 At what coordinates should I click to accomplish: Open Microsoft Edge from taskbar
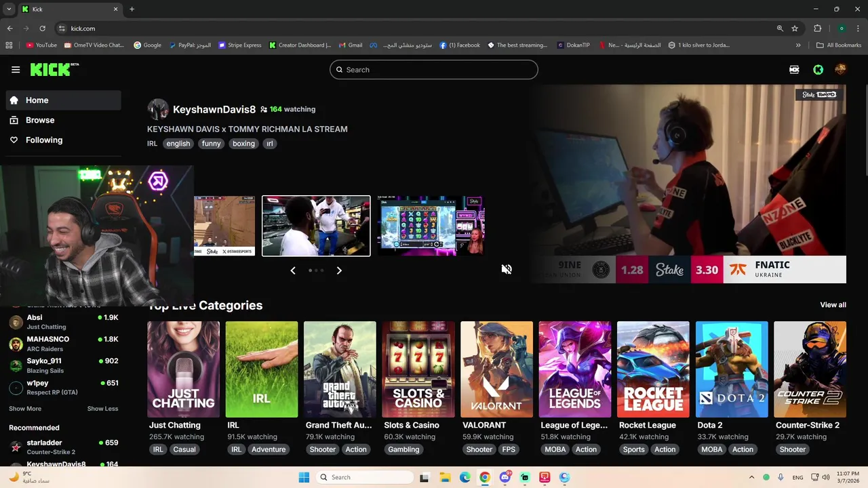click(465, 477)
